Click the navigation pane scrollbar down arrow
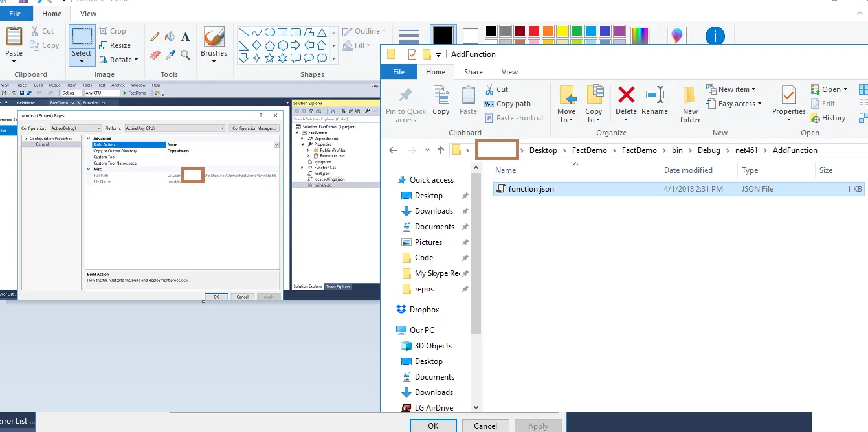The width and height of the screenshot is (868, 432). pyautogui.click(x=476, y=407)
